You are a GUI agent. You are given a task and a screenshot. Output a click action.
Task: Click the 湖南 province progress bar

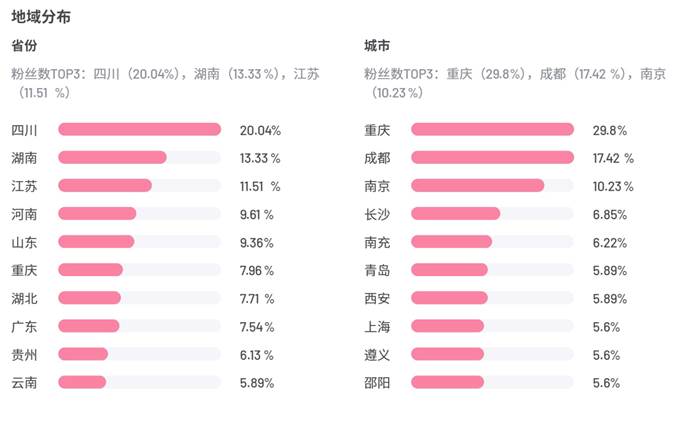pos(139,157)
